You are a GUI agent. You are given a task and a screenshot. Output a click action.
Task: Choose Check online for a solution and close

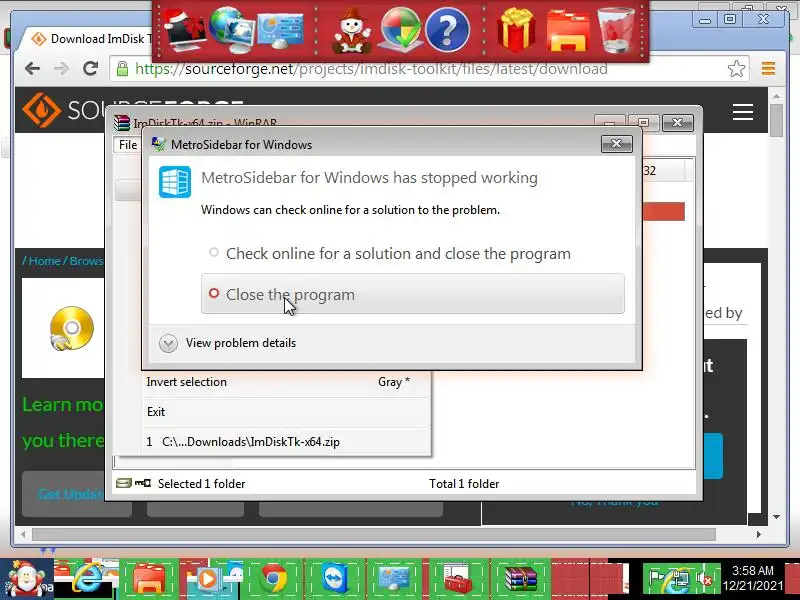click(x=413, y=254)
